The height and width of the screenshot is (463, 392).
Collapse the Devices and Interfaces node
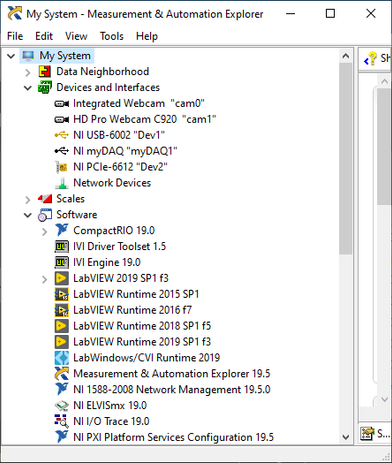[28, 88]
